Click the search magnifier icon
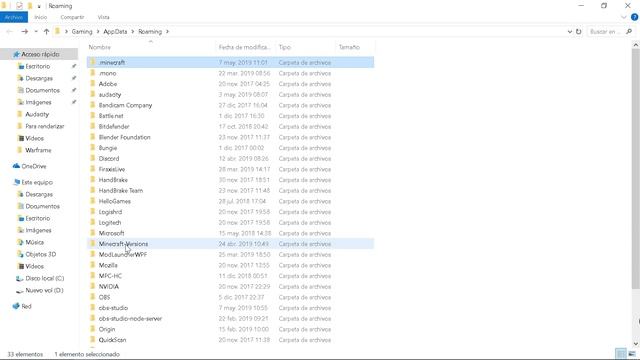 point(629,31)
